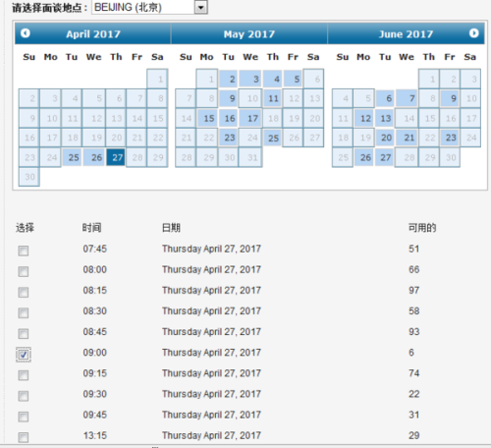491x448 pixels.
Task: Select the 13:15 time slot checkbox
Action: tap(24, 437)
